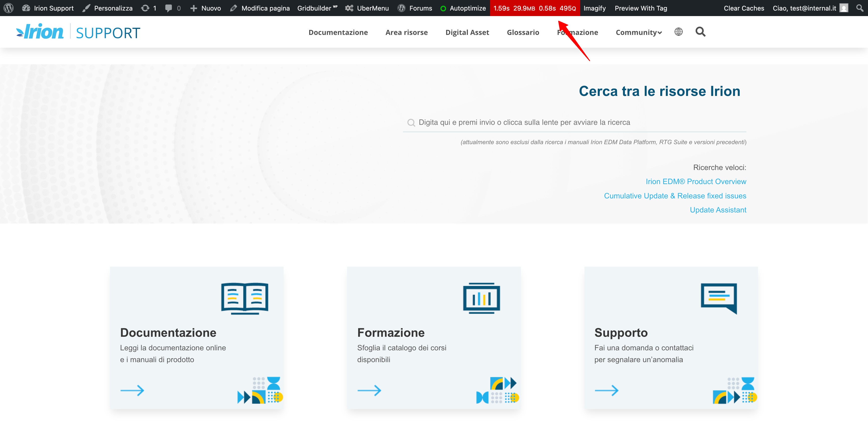Click the Formazione card heading

tap(391, 333)
